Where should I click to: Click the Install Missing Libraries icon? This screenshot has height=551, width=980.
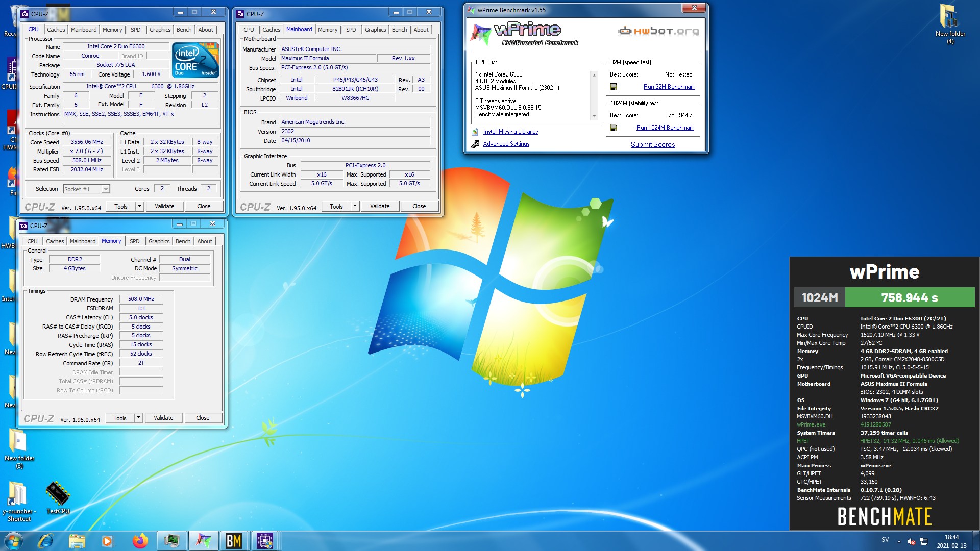[x=475, y=132]
